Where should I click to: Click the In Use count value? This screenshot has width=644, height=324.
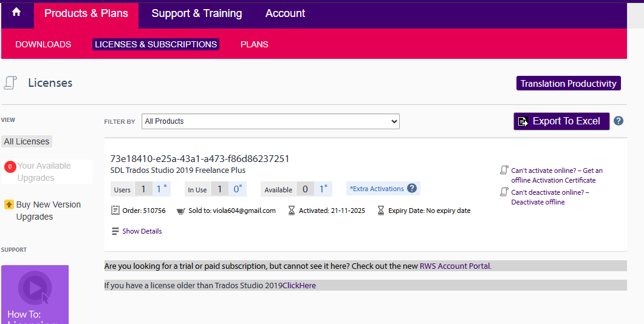pos(220,189)
